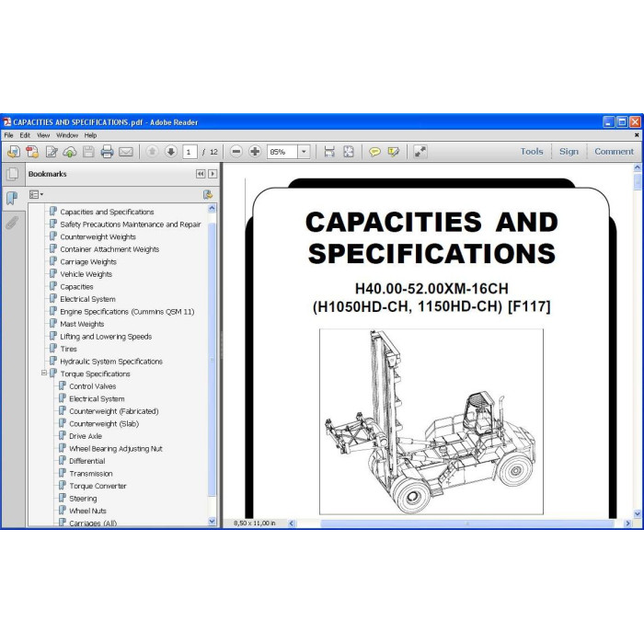This screenshot has width=644, height=644.
Task: Open the bookmarks options menu dropdown
Action: (36, 195)
